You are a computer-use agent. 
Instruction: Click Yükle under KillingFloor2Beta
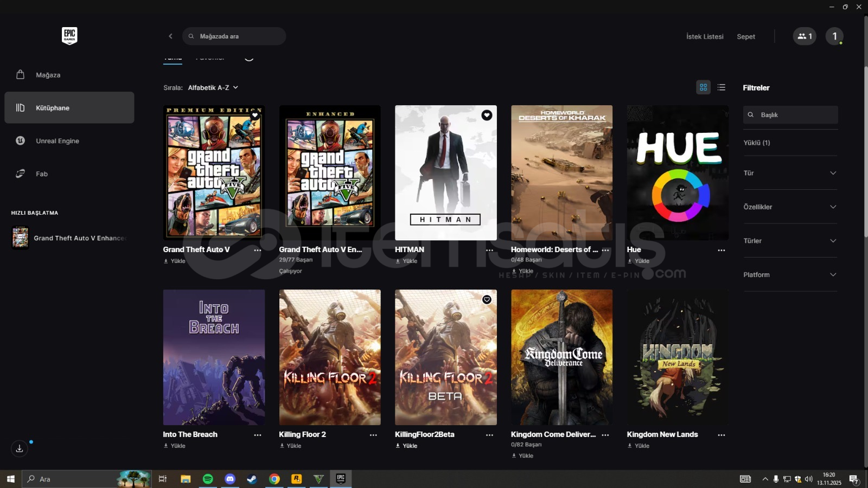click(x=406, y=446)
